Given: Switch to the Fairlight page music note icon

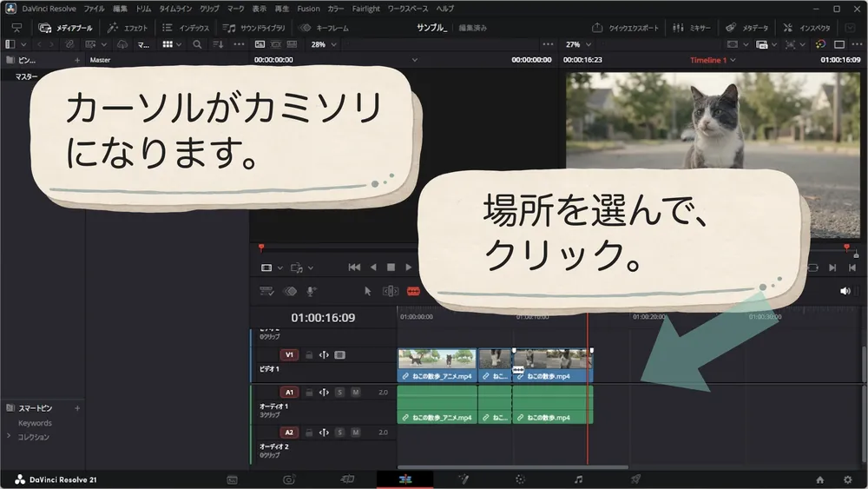Looking at the screenshot, I should tap(578, 479).
